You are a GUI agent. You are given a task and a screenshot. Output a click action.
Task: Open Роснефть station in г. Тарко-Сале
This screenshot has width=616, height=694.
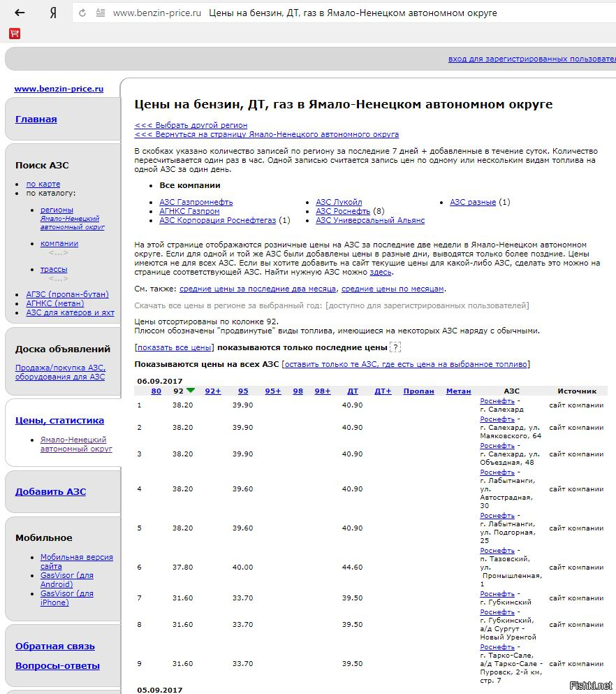[x=497, y=647]
